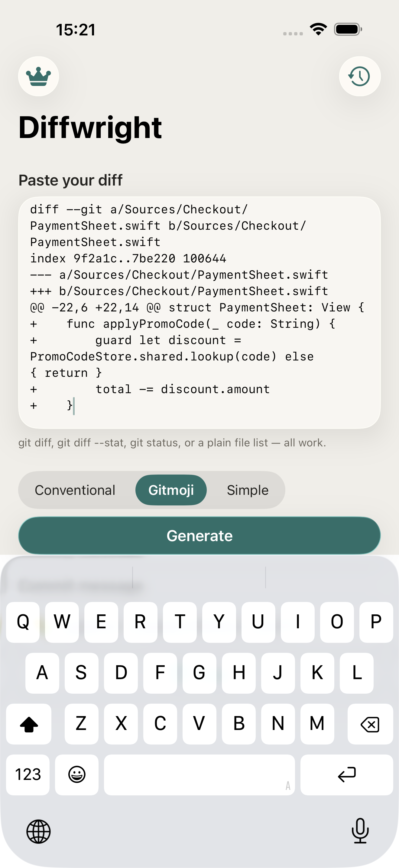Tap the X key
This screenshot has height=868, width=399.
tap(121, 724)
